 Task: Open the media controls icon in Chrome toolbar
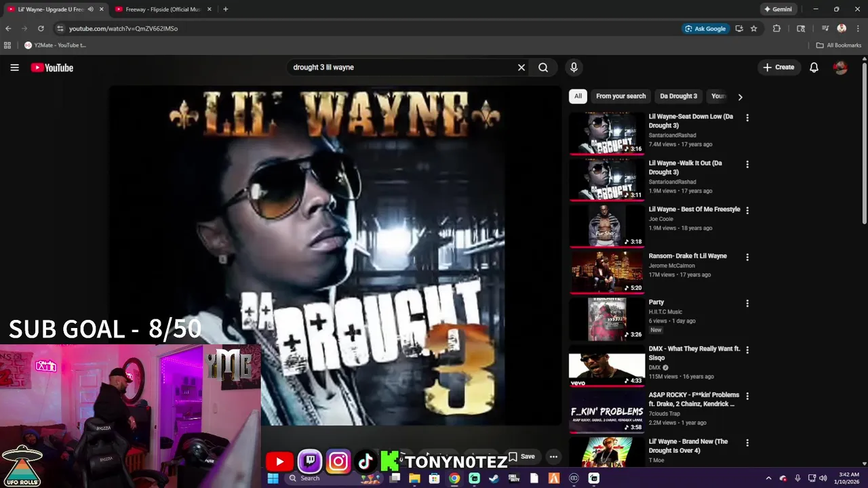click(825, 28)
